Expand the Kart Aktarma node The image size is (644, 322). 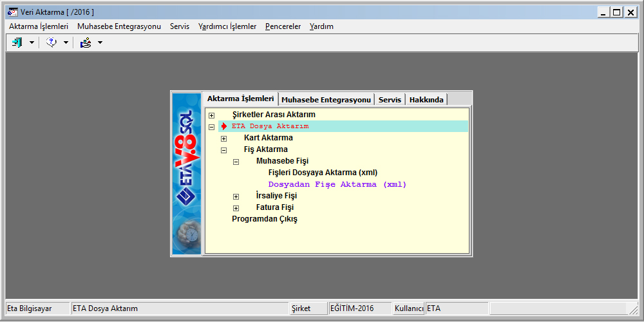[x=224, y=138]
